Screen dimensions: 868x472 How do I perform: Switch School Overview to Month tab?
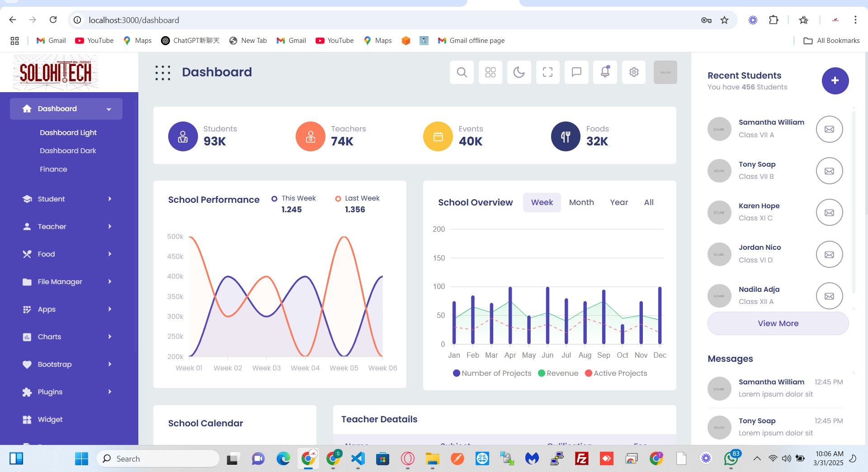pyautogui.click(x=581, y=202)
